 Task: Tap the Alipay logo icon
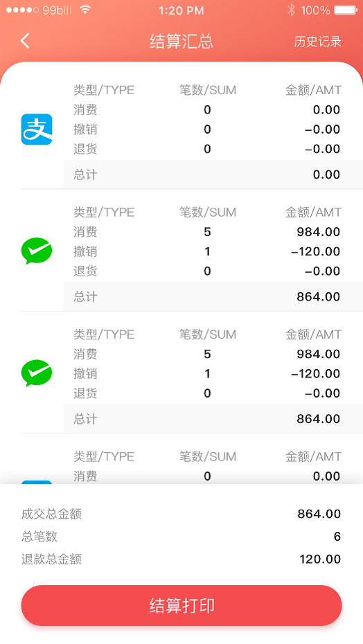click(x=37, y=129)
